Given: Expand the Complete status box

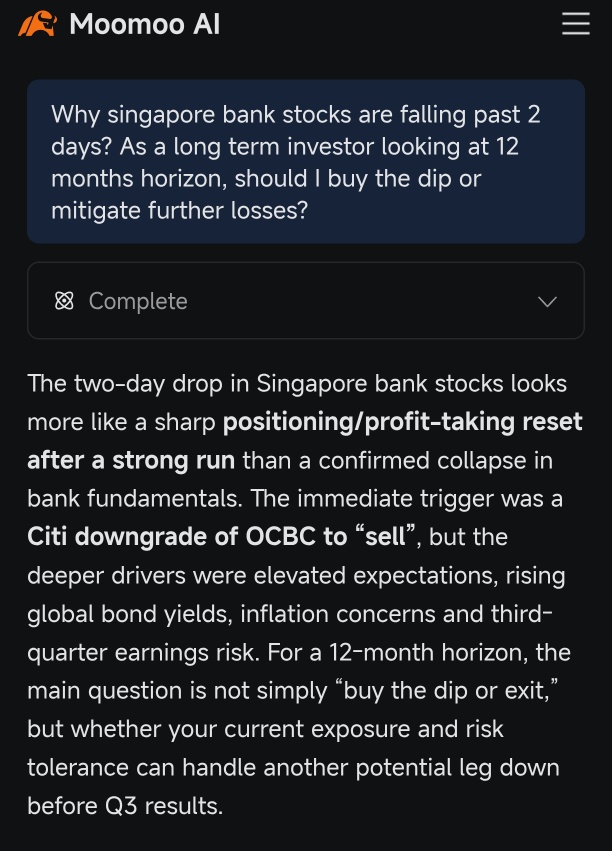Looking at the screenshot, I should [306, 301].
